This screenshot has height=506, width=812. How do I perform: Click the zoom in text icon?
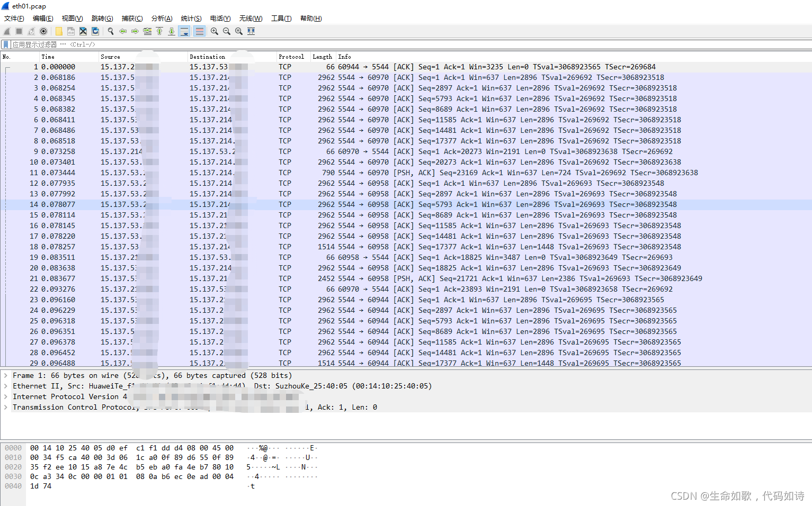click(x=215, y=31)
